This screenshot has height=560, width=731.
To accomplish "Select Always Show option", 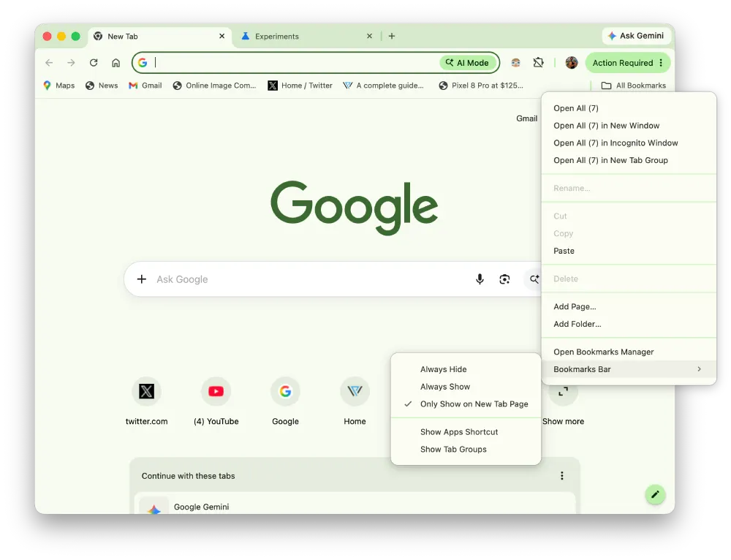I will coord(466,387).
